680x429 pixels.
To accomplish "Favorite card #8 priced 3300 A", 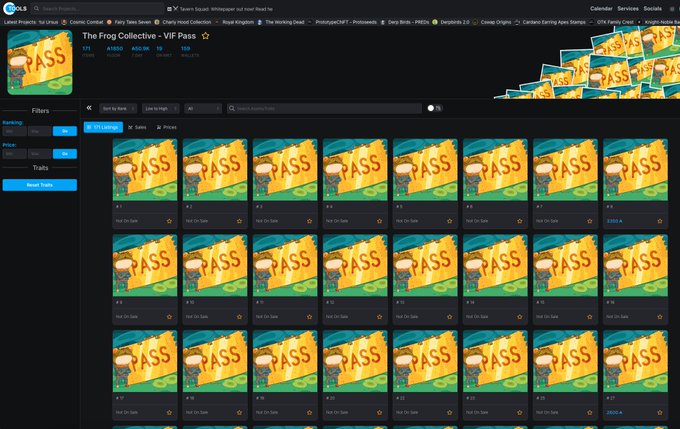I will pyautogui.click(x=660, y=221).
